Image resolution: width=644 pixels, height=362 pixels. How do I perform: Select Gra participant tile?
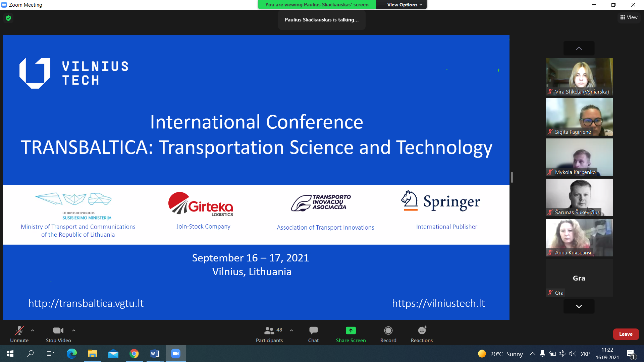[579, 278]
